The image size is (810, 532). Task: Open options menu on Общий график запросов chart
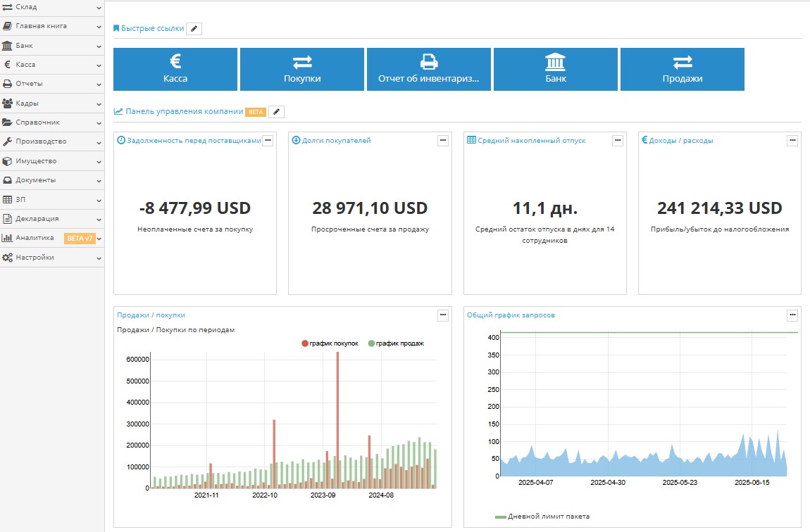(792, 315)
